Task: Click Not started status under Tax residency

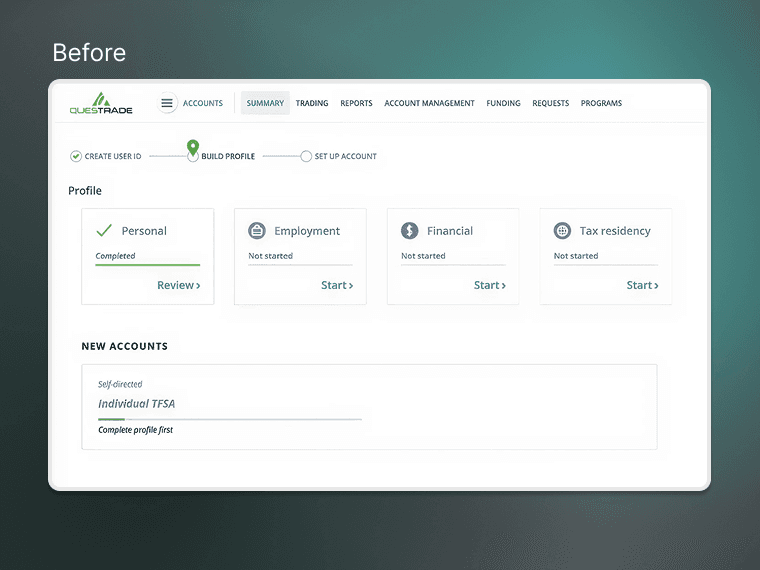Action: coord(576,256)
